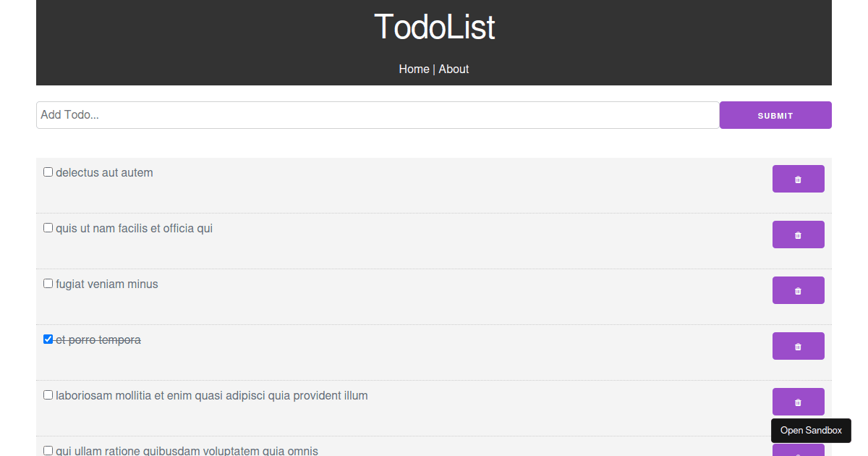
Task: Complete the todo "fugiat veniam minus"
Action: 48,283
